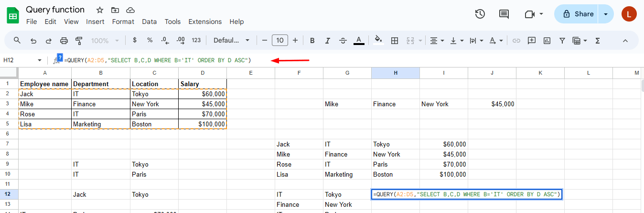Click the paint format icon
The height and width of the screenshot is (213, 644).
(79, 41)
